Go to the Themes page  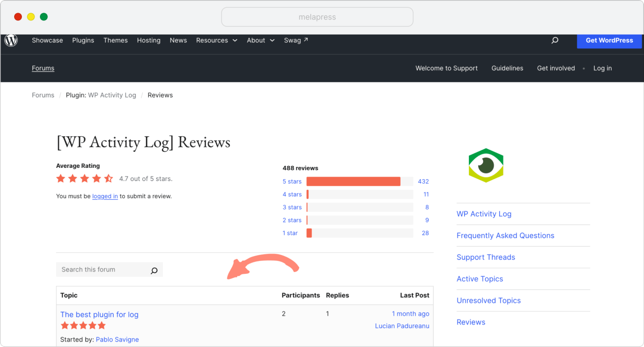pyautogui.click(x=116, y=41)
